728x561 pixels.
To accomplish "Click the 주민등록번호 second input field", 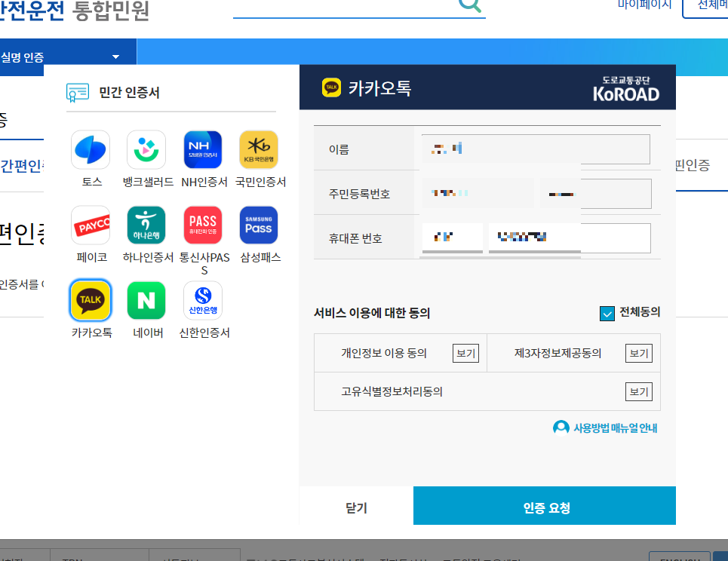I will click(x=596, y=194).
